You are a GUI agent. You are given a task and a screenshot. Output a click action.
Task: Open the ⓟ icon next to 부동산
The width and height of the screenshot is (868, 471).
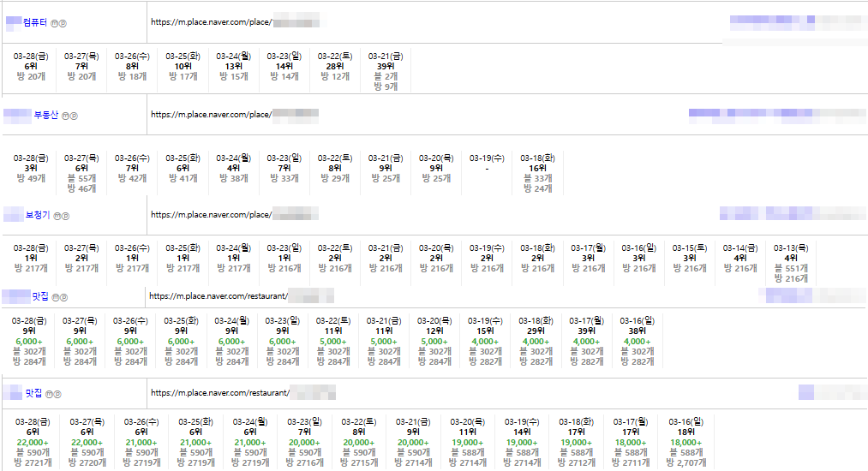click(x=74, y=116)
